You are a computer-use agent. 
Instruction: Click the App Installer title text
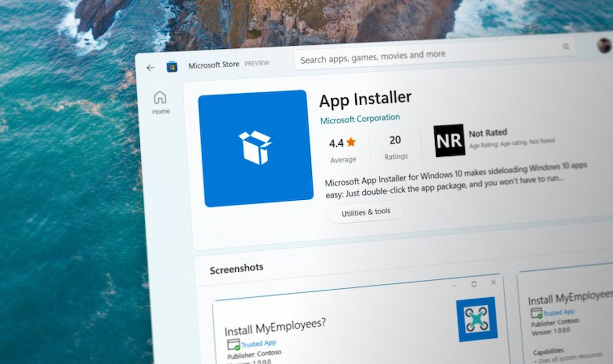(365, 99)
